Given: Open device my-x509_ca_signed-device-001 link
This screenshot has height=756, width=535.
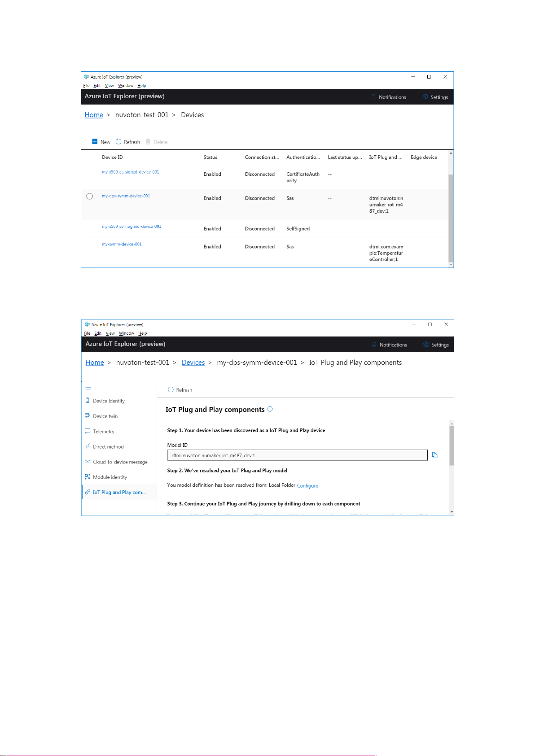Looking at the screenshot, I should (130, 172).
